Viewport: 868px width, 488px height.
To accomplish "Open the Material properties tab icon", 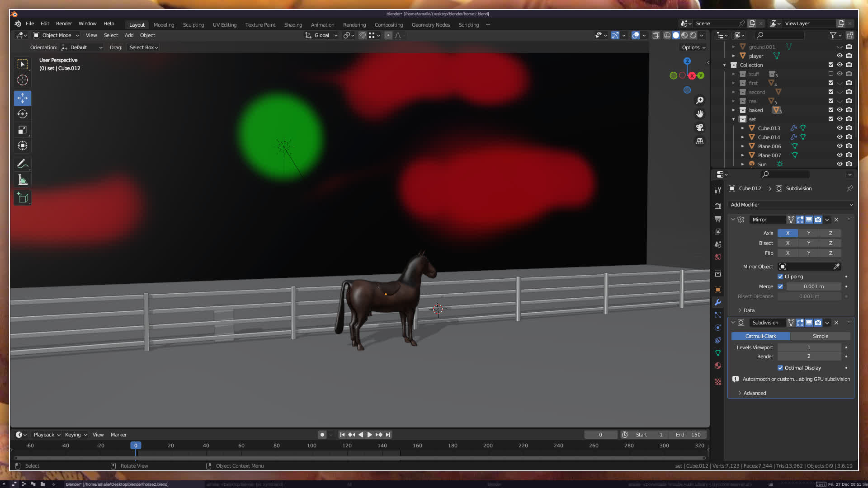I will [x=718, y=366].
